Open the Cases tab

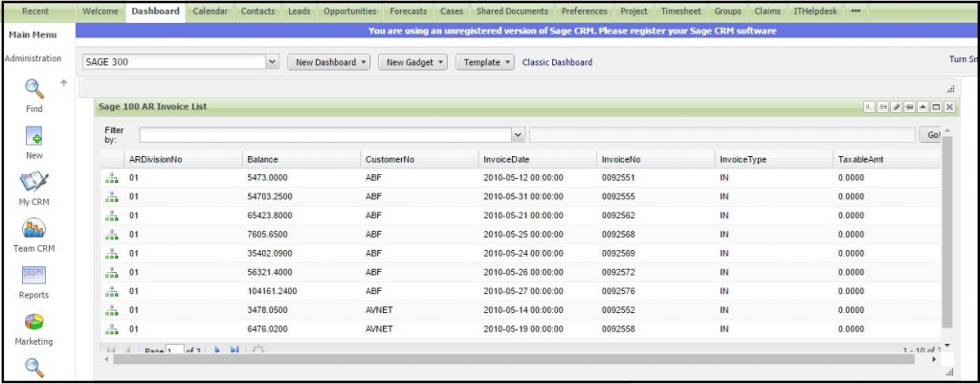pos(452,11)
